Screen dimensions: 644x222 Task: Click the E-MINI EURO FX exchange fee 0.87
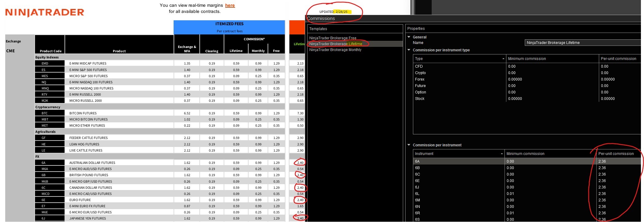pyautogui.click(x=187, y=206)
